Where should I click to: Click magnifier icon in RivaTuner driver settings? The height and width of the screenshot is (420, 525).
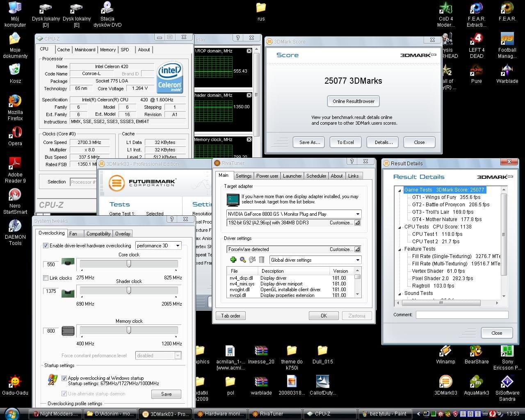click(x=242, y=260)
